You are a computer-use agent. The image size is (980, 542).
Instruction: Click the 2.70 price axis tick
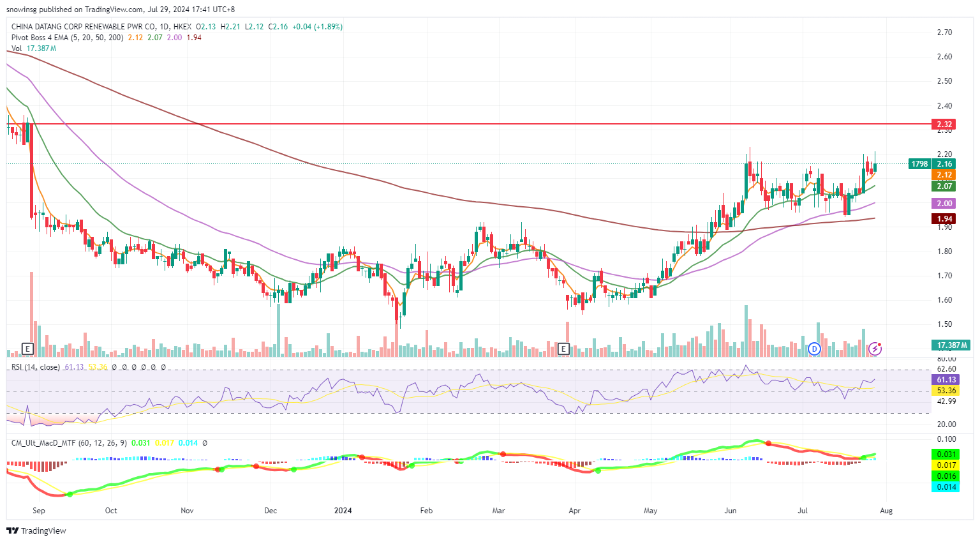pos(945,33)
